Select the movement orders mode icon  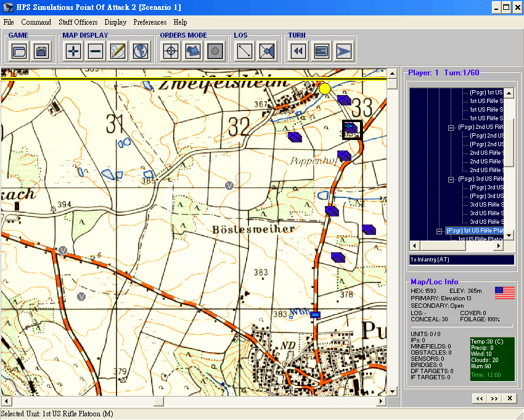click(x=193, y=51)
